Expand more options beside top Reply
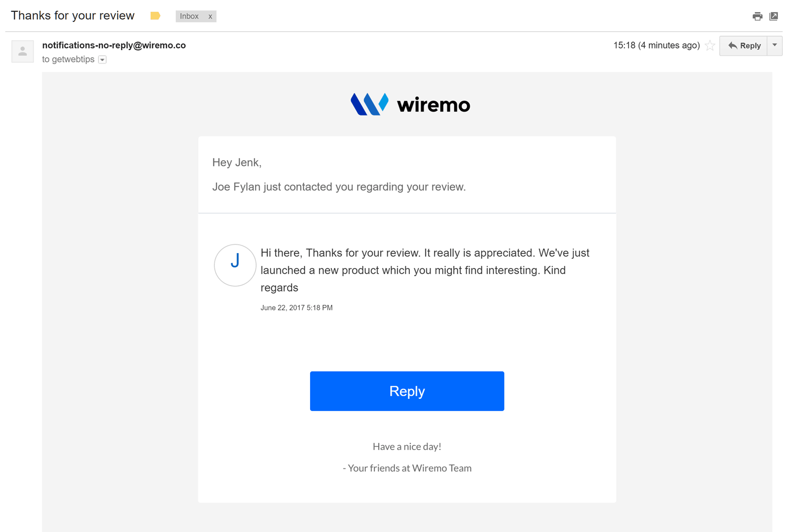The width and height of the screenshot is (790, 532). tap(775, 45)
